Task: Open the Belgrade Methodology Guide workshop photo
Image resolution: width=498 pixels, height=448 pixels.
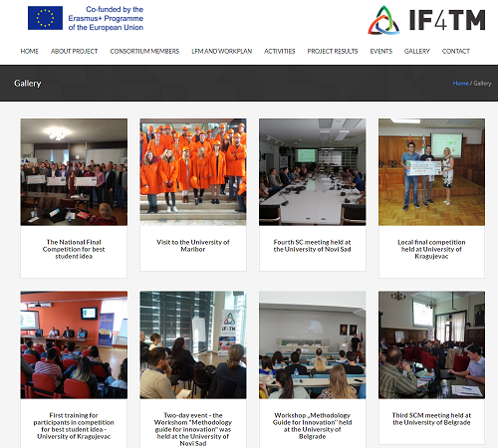Action: pyautogui.click(x=313, y=345)
